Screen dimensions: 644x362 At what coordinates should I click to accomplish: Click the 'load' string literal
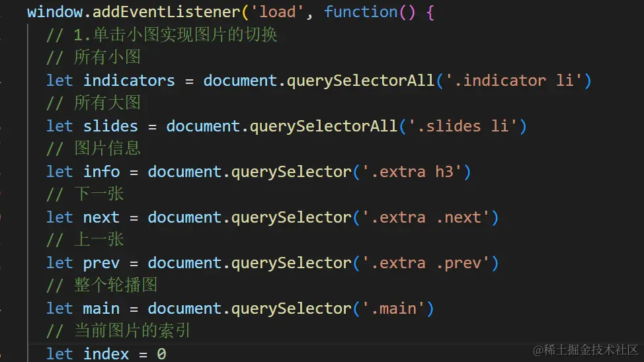(278, 12)
